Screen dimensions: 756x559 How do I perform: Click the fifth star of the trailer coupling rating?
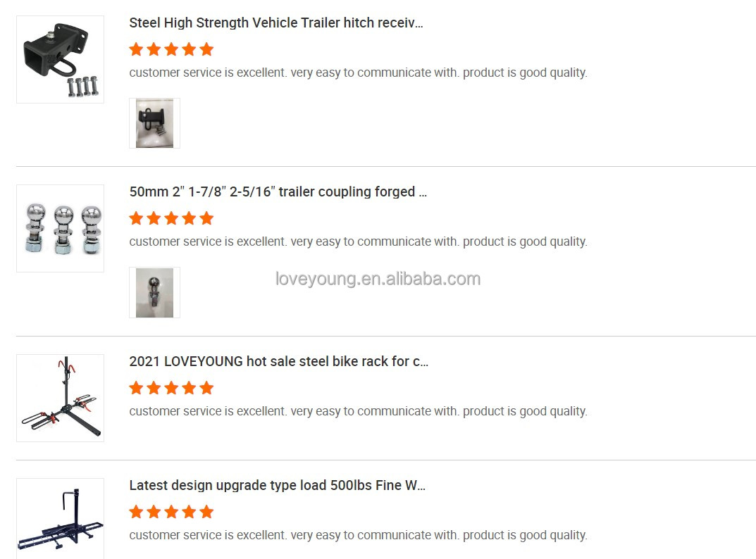click(x=206, y=218)
